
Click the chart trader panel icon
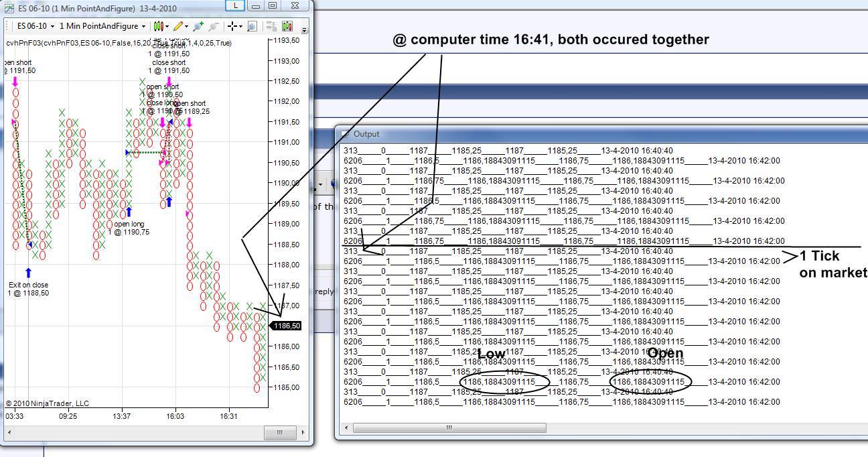(271, 26)
